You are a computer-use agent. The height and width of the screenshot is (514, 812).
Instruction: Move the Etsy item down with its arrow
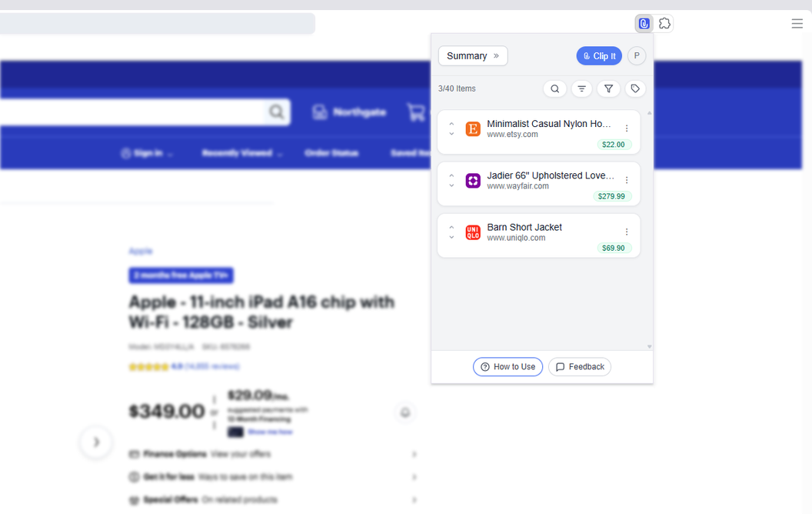pyautogui.click(x=451, y=134)
